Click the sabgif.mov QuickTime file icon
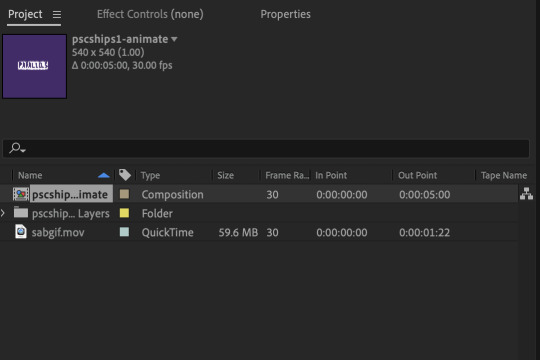The width and height of the screenshot is (540, 360). (x=21, y=232)
